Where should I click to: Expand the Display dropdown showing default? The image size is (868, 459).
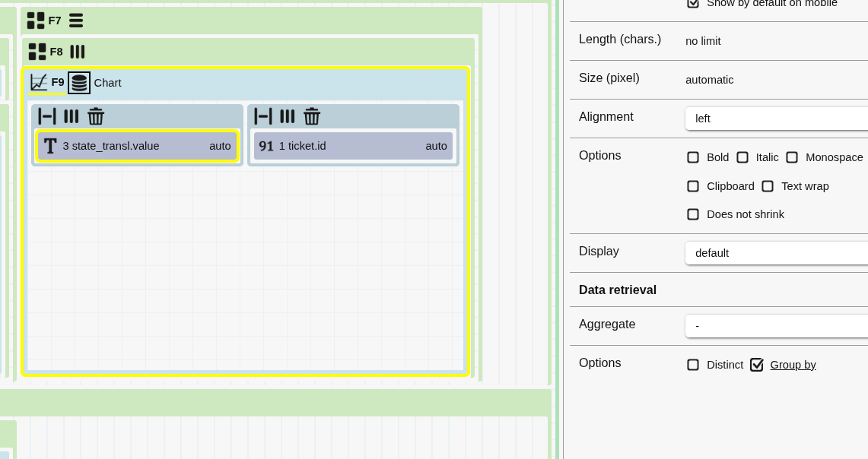click(x=776, y=253)
